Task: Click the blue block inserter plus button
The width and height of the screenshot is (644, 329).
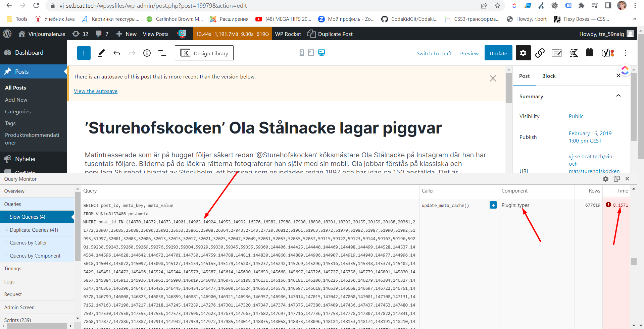Action: pos(84,53)
